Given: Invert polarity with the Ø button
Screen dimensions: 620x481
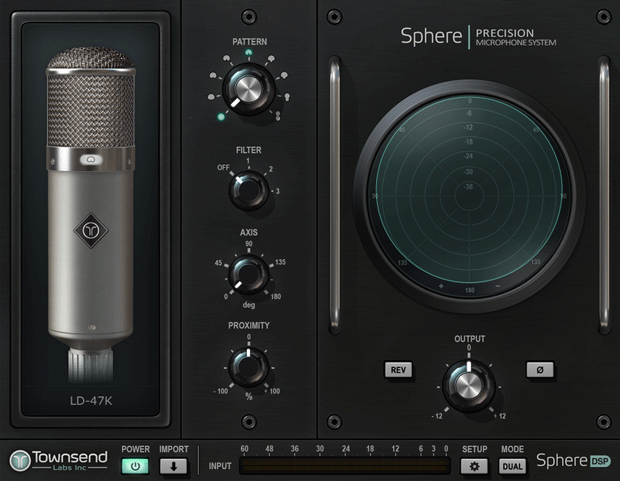Looking at the screenshot, I should tap(540, 370).
